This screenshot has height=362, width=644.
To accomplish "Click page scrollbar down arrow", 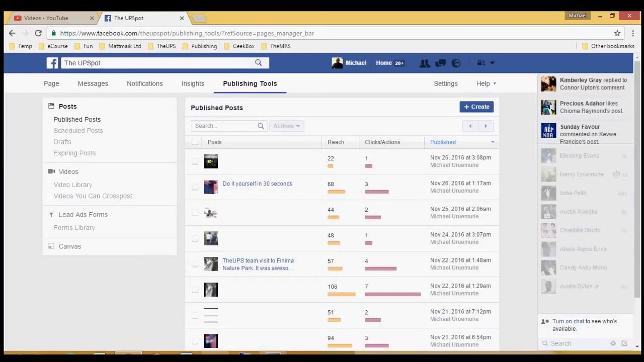I will coord(637,346).
